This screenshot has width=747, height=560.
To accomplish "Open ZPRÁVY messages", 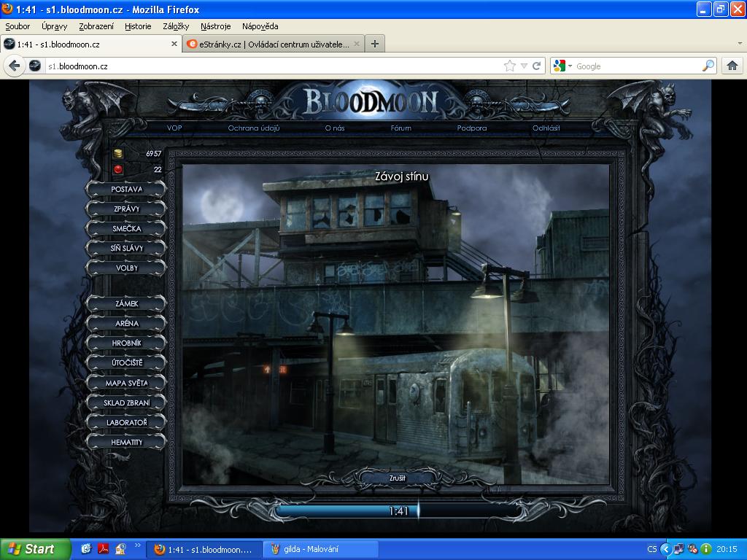I will [126, 209].
